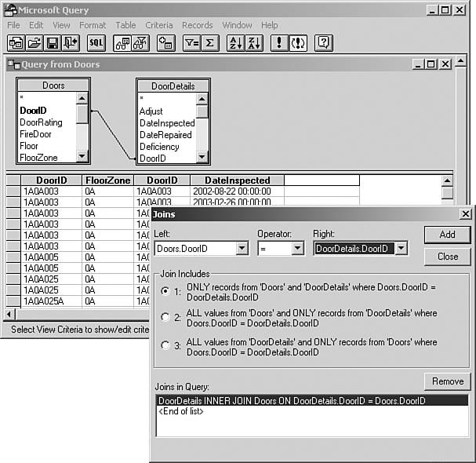This screenshot has height=463, width=476.
Task: Click Microsoft Query title bar app icon
Action: click(x=10, y=9)
